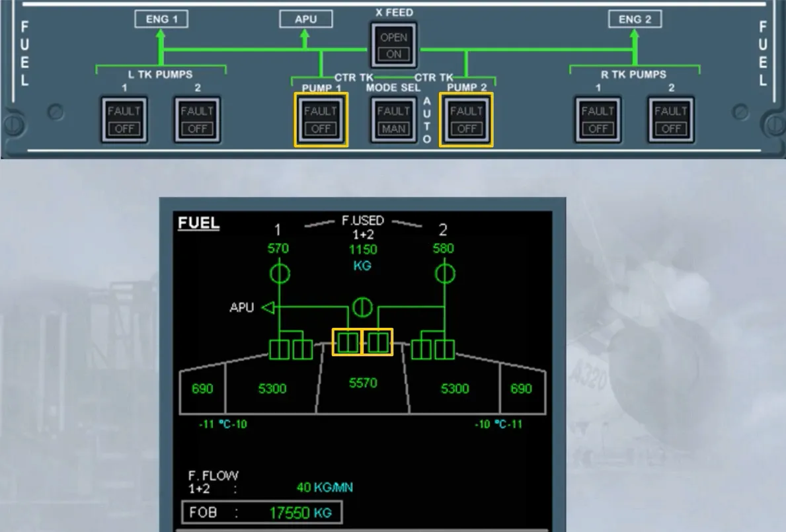The height and width of the screenshot is (532, 786).
Task: Click fuel flow value 40 KG/MN
Action: (x=325, y=488)
